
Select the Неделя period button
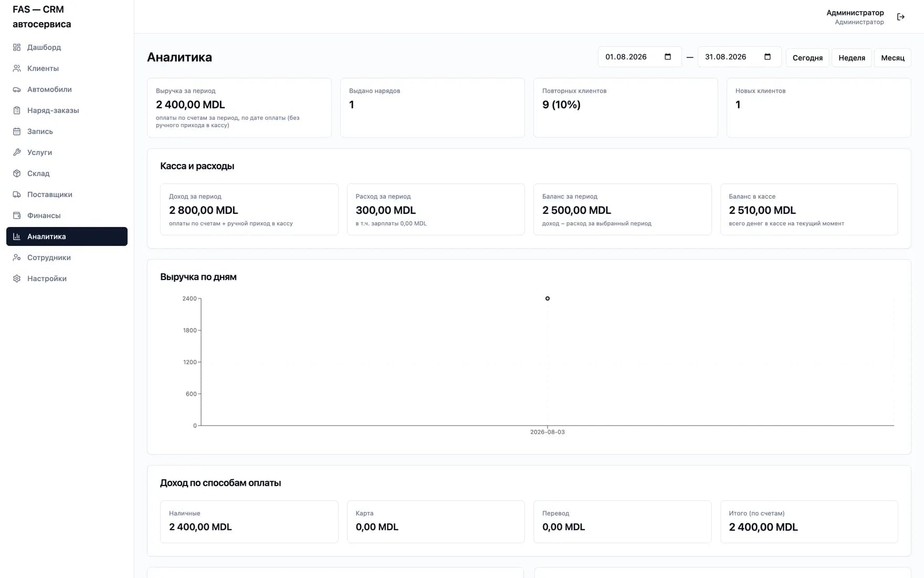[x=852, y=58]
